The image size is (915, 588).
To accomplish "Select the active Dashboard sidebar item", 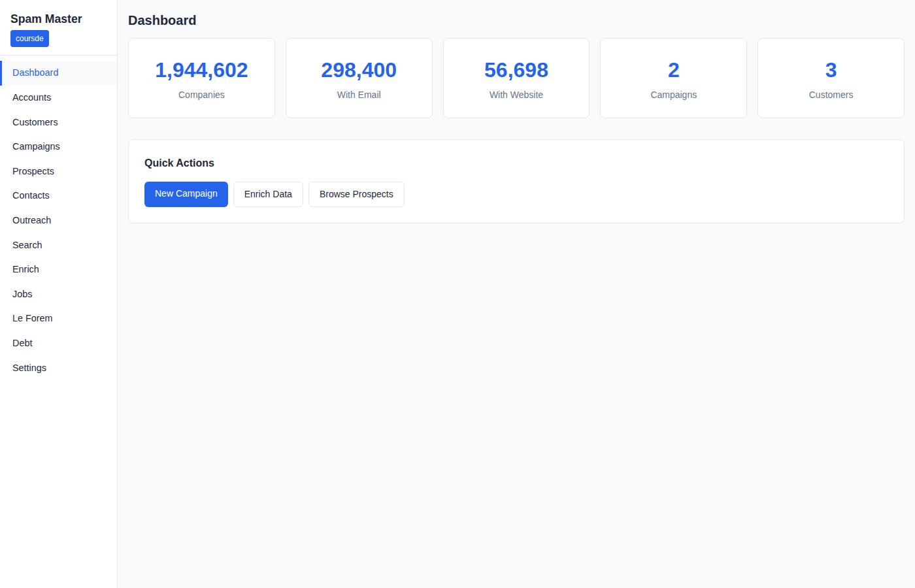I will coord(35,73).
